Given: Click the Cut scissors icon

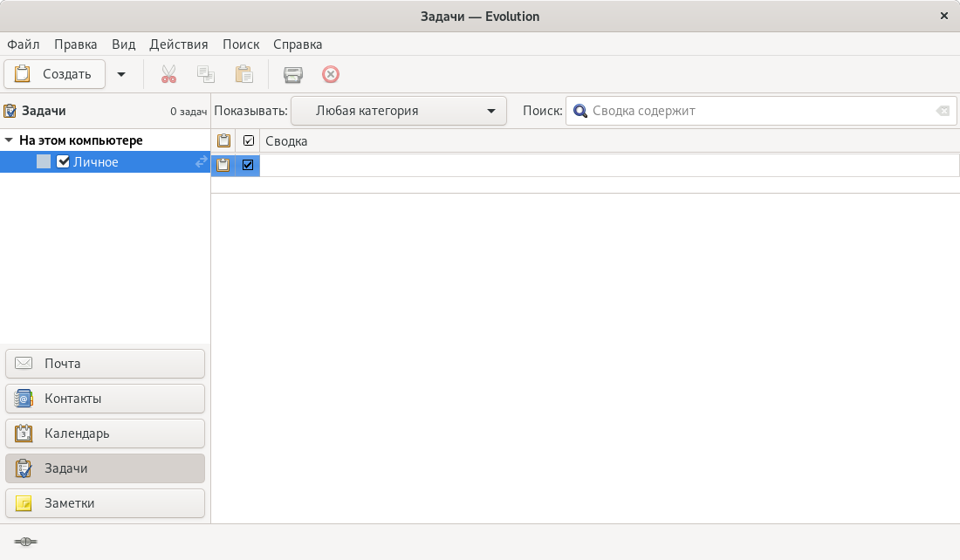Looking at the screenshot, I should coord(168,74).
